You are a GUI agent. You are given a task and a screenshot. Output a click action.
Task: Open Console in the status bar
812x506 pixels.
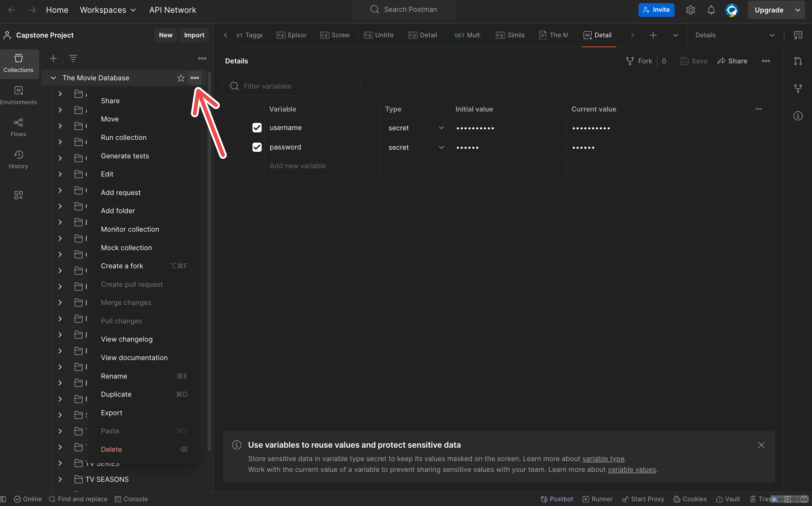pos(131,499)
